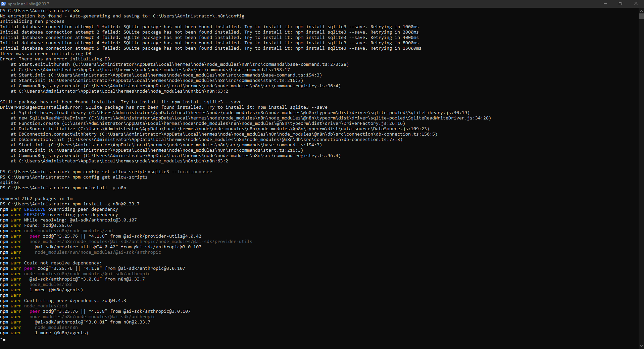Click the PowerShell icon in the title bar
The image size is (644, 349).
tap(3, 4)
